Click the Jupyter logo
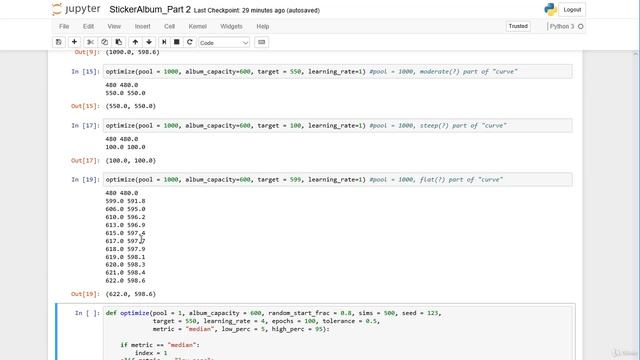640x360 pixels. tap(76, 9)
